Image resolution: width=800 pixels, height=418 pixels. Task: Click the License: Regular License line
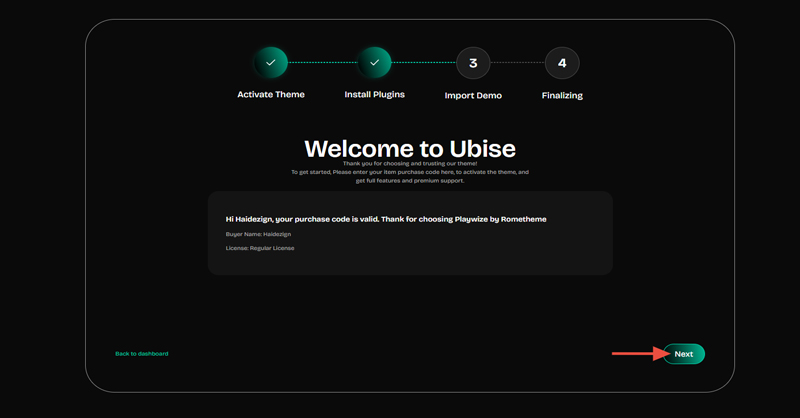coord(260,248)
